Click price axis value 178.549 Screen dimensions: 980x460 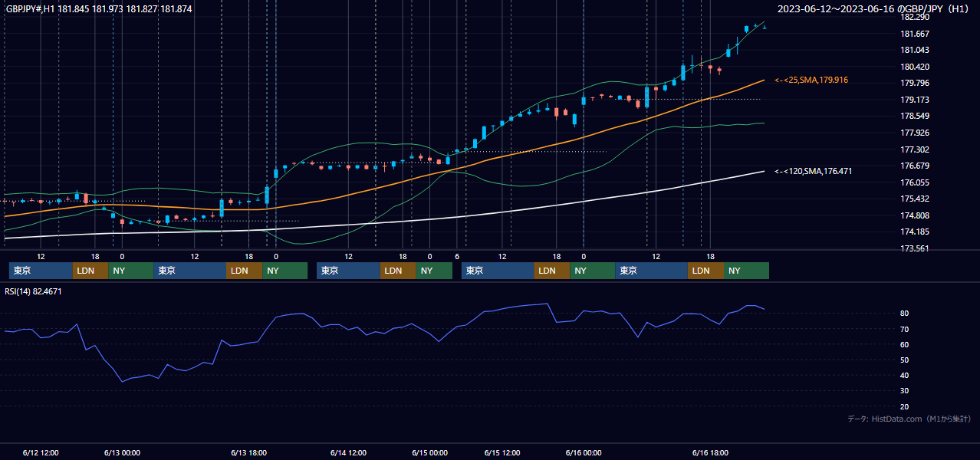point(914,117)
